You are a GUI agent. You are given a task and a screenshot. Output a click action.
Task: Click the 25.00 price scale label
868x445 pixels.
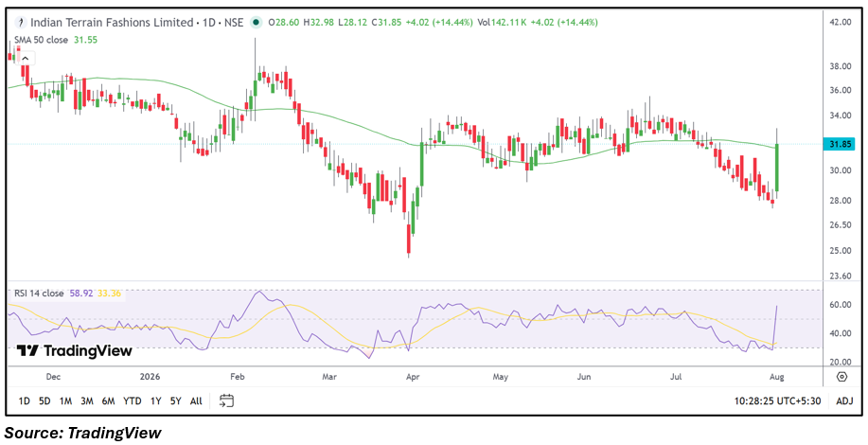point(841,250)
